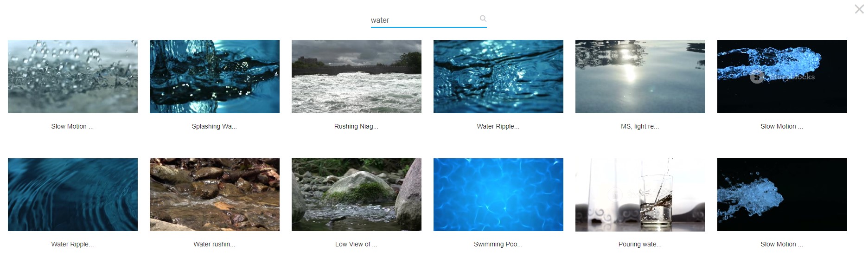Image resolution: width=868 pixels, height=258 pixels.
Task: Open the bottom-row slow motion splash thumbnail
Action: [782, 195]
